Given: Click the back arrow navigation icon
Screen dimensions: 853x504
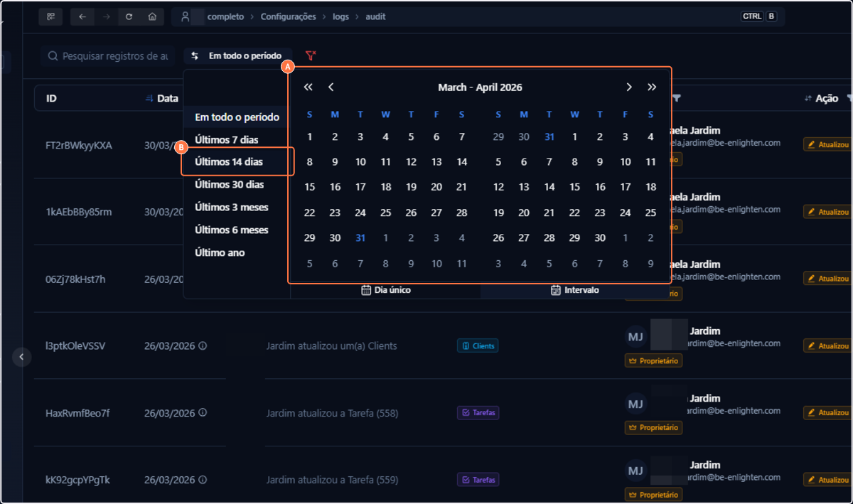Looking at the screenshot, I should click(x=80, y=16).
